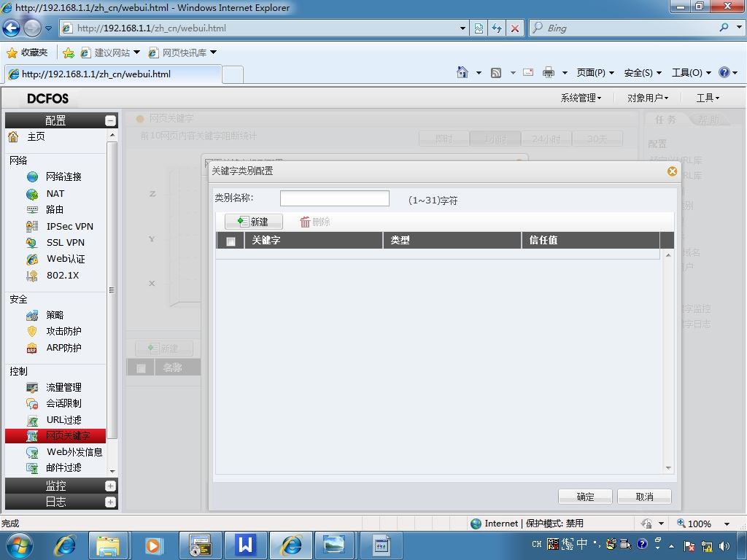Expand the 监控 panel
The image size is (747, 560).
point(110,486)
